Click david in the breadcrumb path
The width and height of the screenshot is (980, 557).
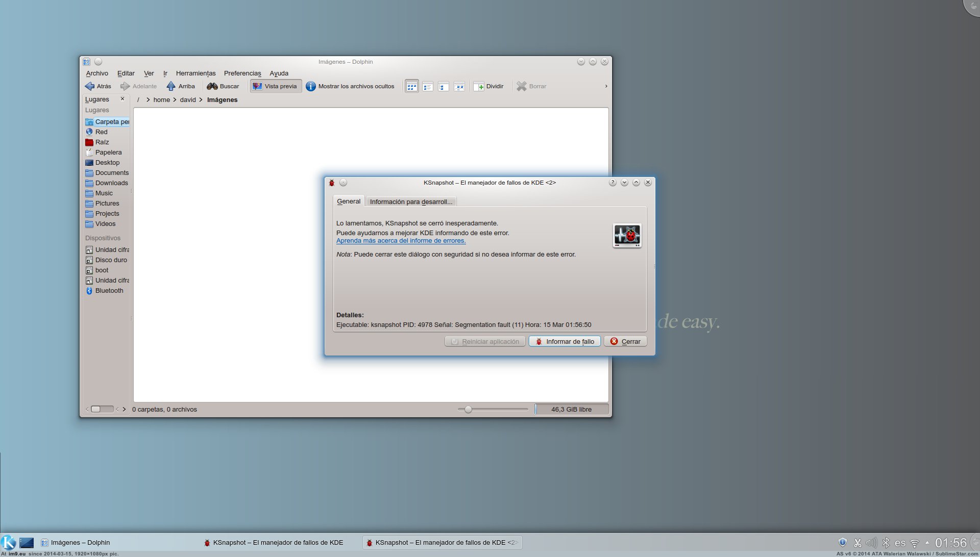[x=188, y=100]
